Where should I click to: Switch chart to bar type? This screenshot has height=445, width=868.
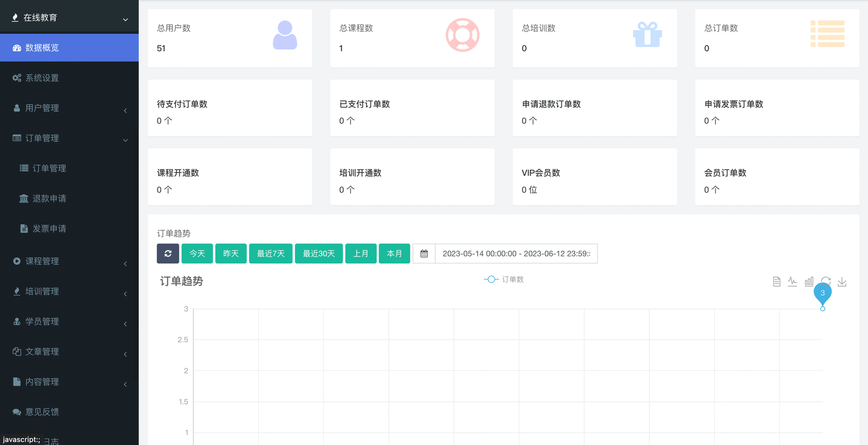point(809,282)
